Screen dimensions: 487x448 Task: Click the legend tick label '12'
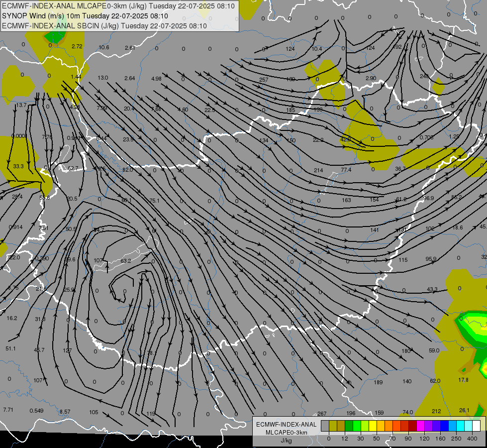pyautogui.click(x=345, y=439)
